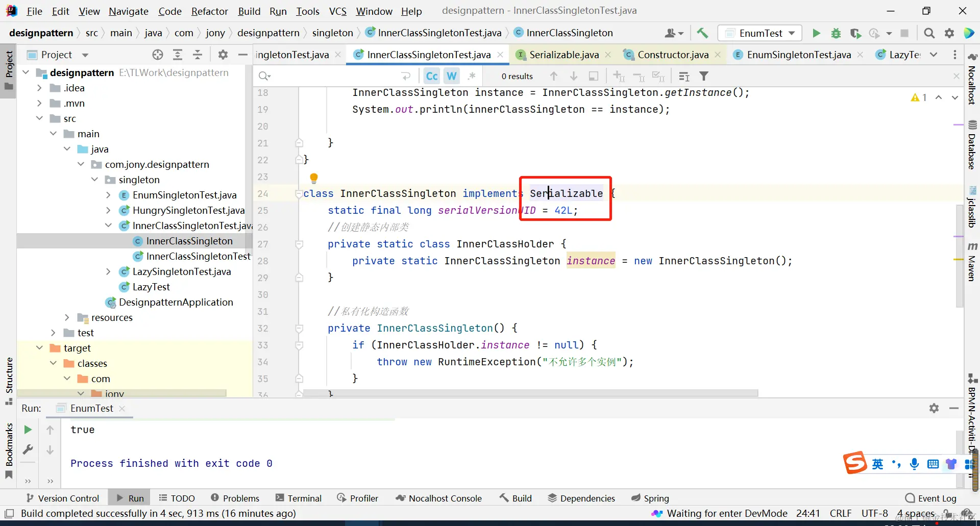Collapse all icon in Project panel
Viewport: 980px width, 526px height.
click(198, 55)
